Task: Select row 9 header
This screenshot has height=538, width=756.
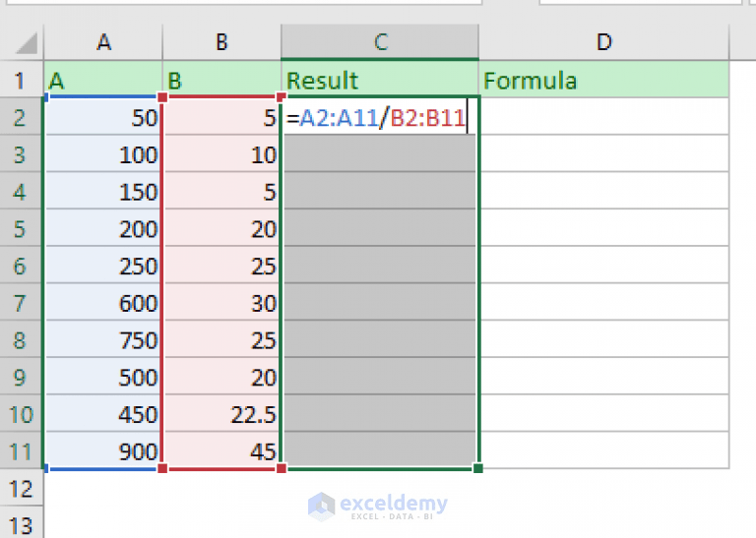Action: (x=22, y=376)
